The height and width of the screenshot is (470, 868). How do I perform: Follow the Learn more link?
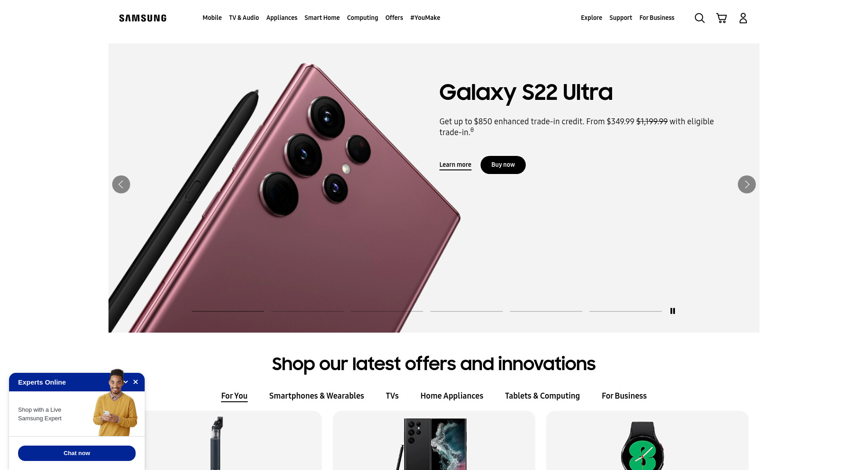[x=455, y=165]
